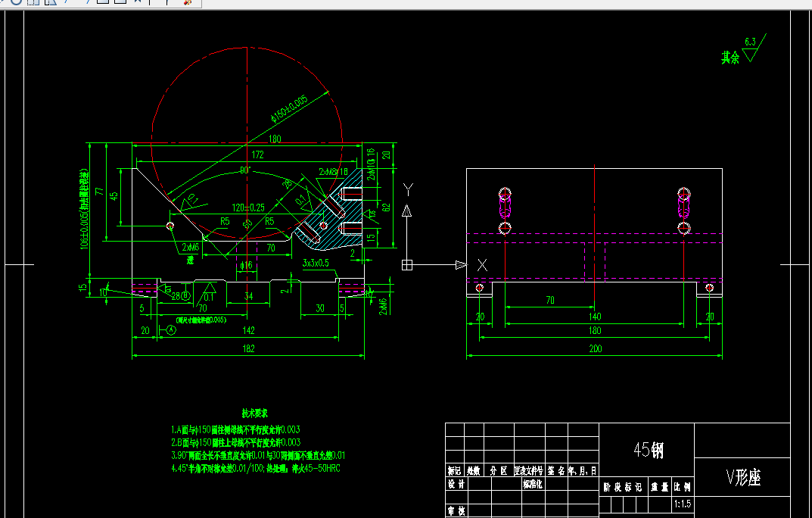Viewport: 812px width, 518px height.
Task: Click the Y axis label of UCS icon
Action: pos(408,189)
